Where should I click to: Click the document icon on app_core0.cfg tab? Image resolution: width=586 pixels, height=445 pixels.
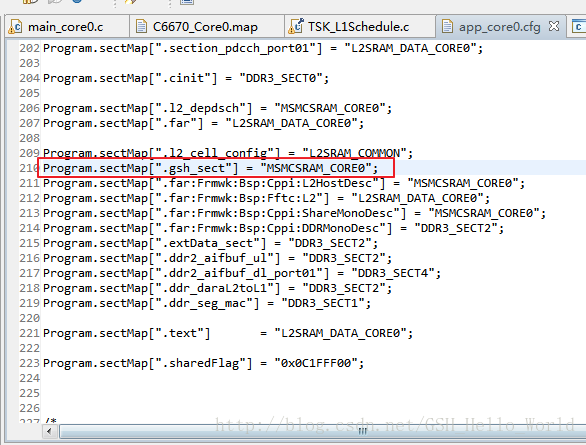click(x=447, y=27)
